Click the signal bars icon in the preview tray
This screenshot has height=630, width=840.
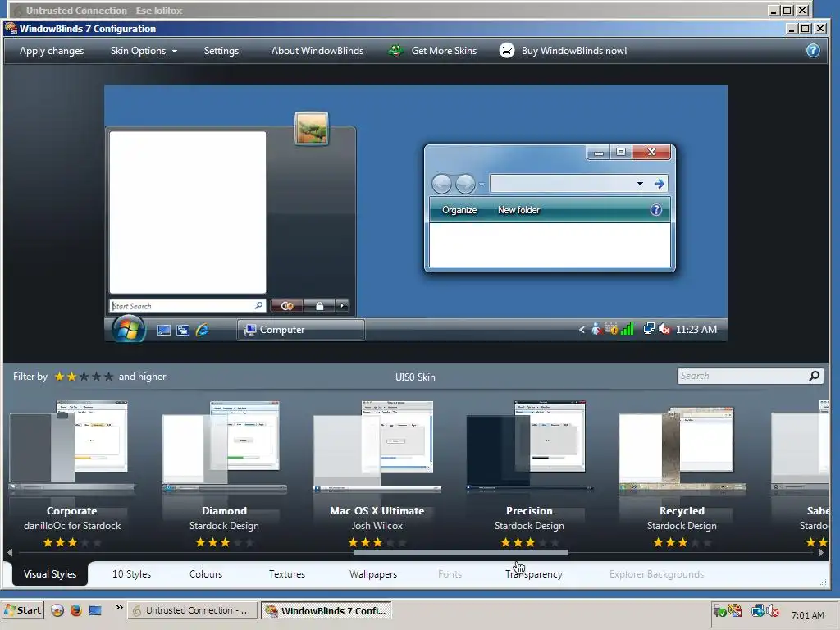tap(628, 328)
